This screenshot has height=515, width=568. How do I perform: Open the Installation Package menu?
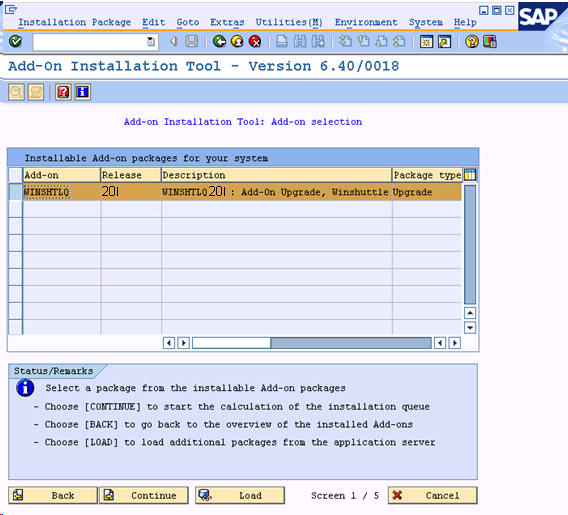[x=75, y=22]
